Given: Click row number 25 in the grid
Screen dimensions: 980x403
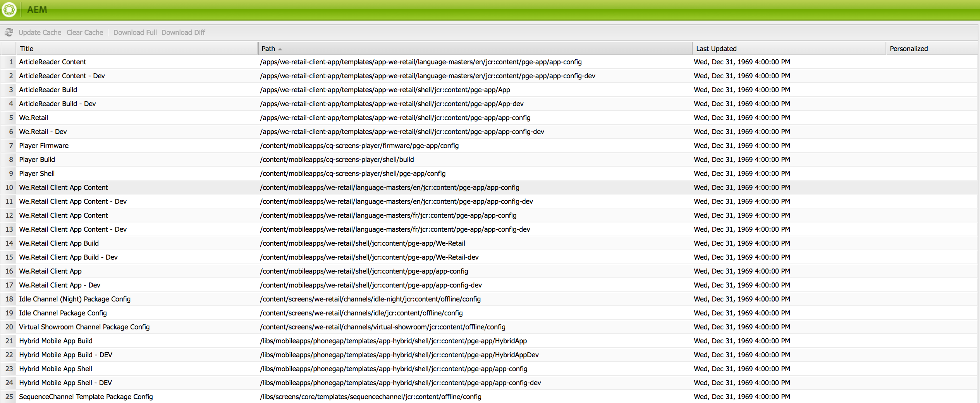Looking at the screenshot, I should 9,397.
